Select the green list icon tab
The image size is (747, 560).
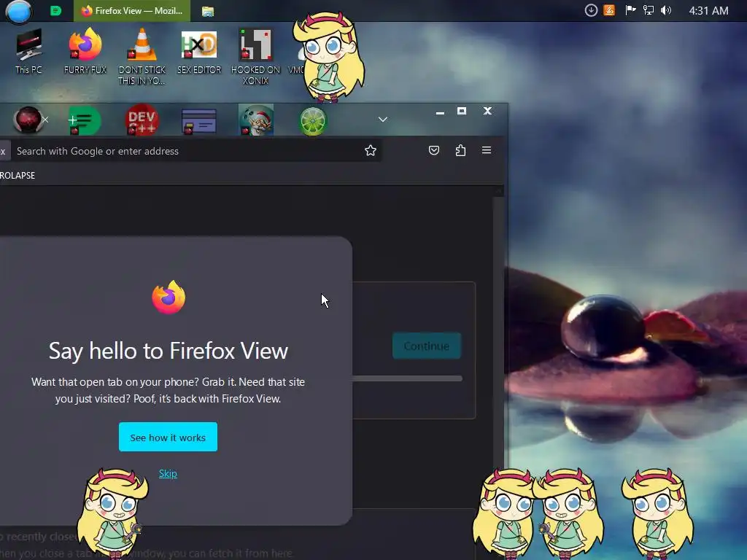click(x=85, y=120)
